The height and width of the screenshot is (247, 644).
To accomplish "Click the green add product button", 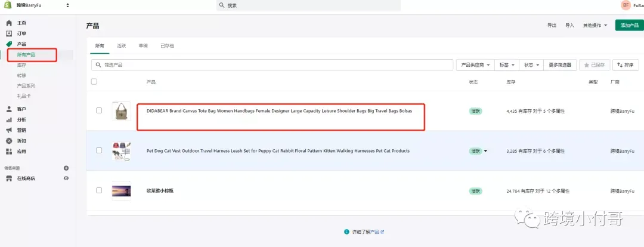I will pyautogui.click(x=630, y=25).
